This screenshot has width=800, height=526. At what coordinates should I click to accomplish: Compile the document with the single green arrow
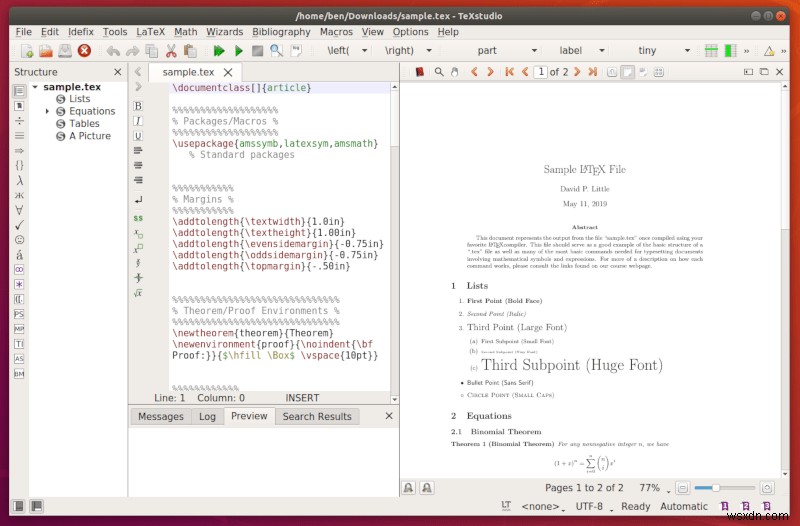point(238,51)
